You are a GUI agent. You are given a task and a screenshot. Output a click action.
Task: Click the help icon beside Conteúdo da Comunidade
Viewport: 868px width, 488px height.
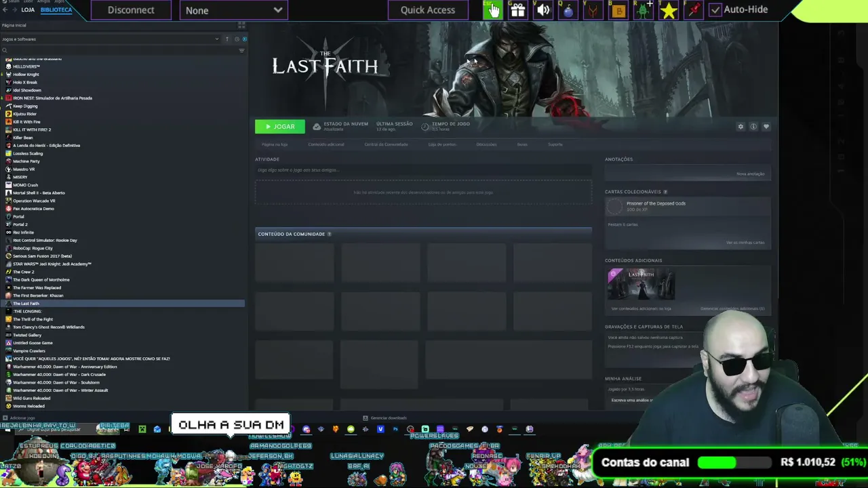point(330,234)
